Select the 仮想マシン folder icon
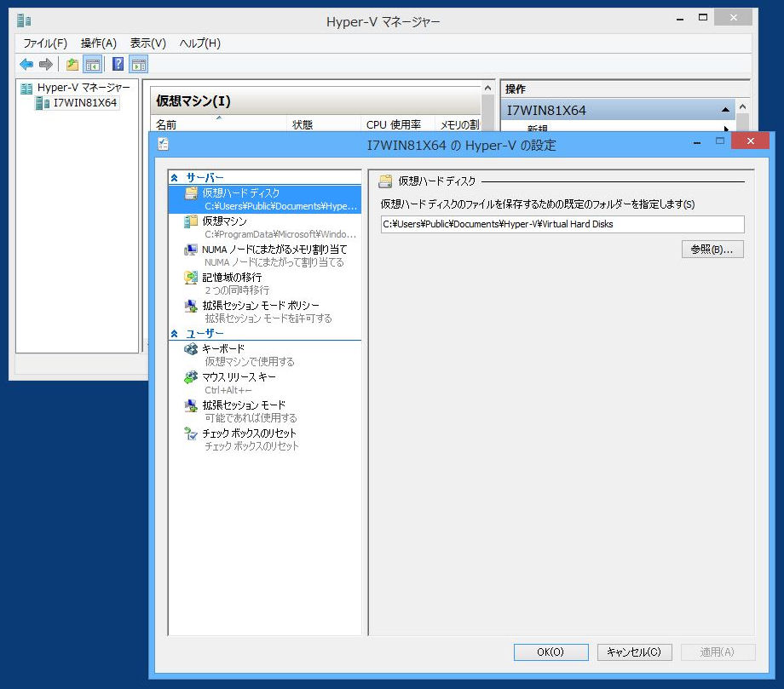 [191, 221]
